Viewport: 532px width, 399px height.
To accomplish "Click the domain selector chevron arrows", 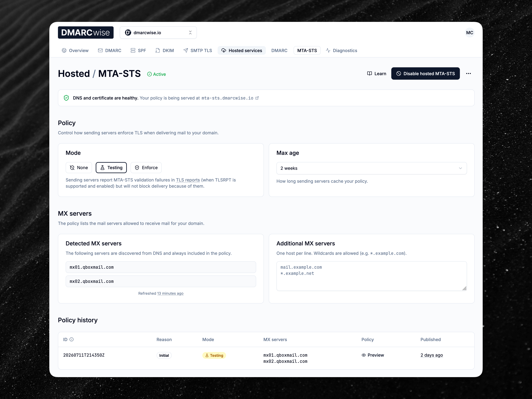I will [190, 33].
